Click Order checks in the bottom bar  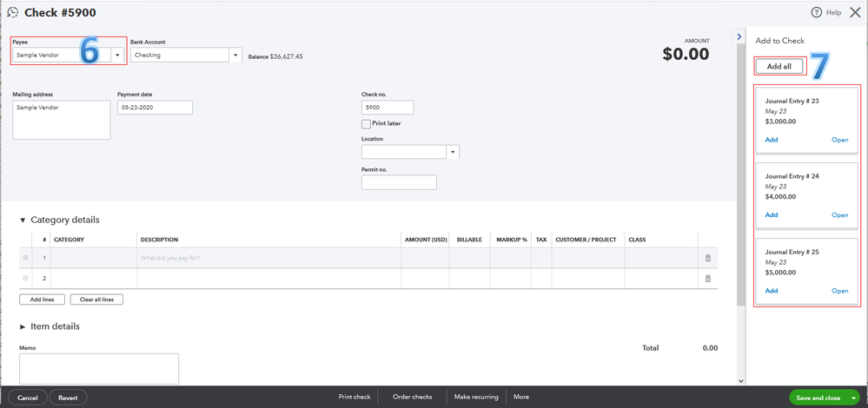[x=412, y=397]
